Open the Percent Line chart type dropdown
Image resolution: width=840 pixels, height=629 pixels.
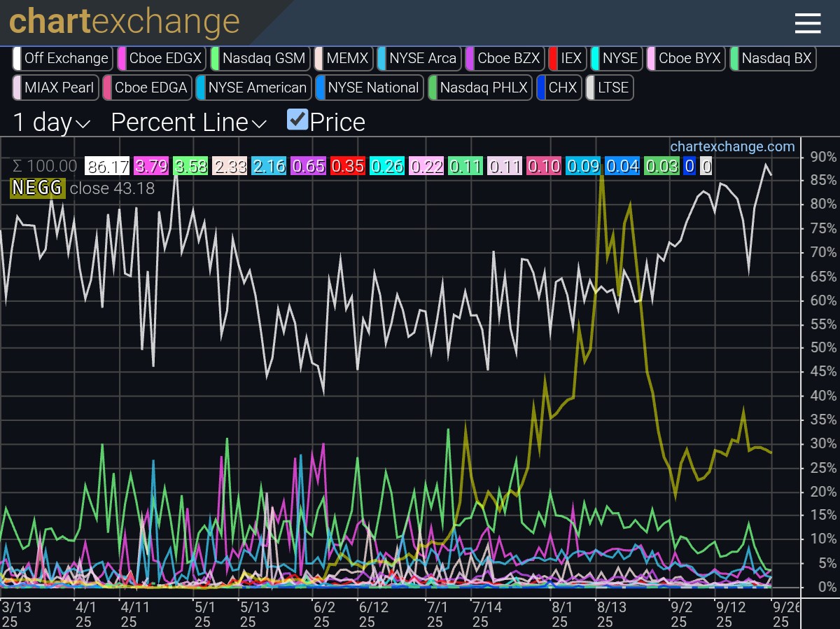[189, 123]
